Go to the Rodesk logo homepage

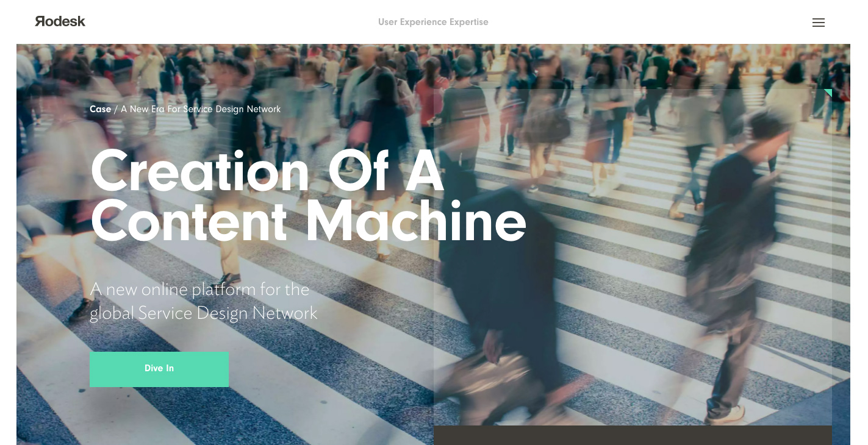pos(60,21)
